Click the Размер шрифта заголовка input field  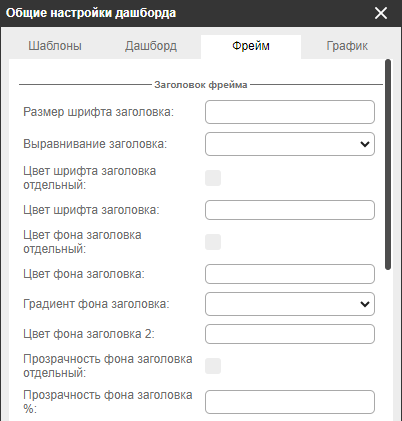(290, 112)
